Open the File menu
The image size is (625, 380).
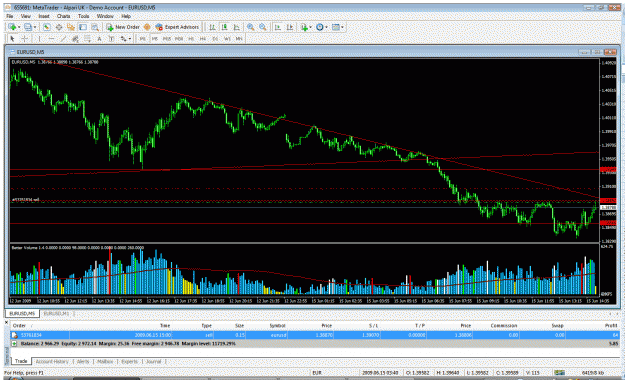[10, 16]
